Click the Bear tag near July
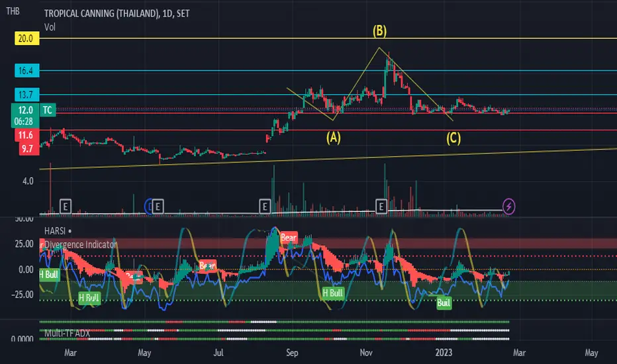 [207, 265]
